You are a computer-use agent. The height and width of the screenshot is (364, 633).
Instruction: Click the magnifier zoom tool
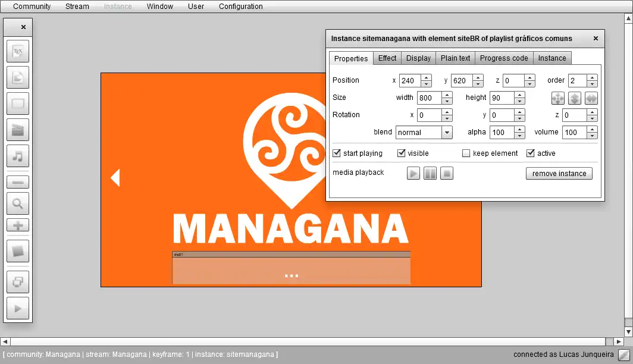click(18, 203)
